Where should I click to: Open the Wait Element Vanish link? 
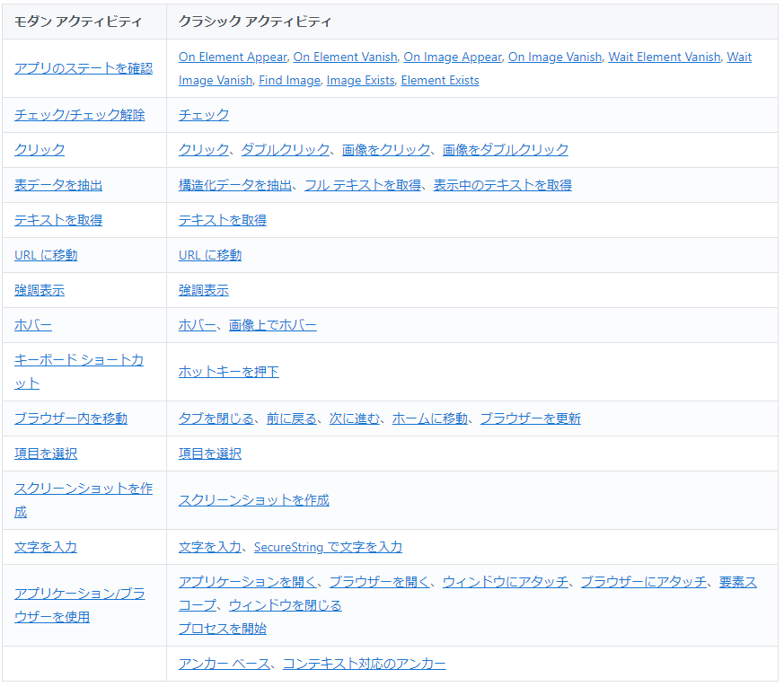[x=665, y=57]
